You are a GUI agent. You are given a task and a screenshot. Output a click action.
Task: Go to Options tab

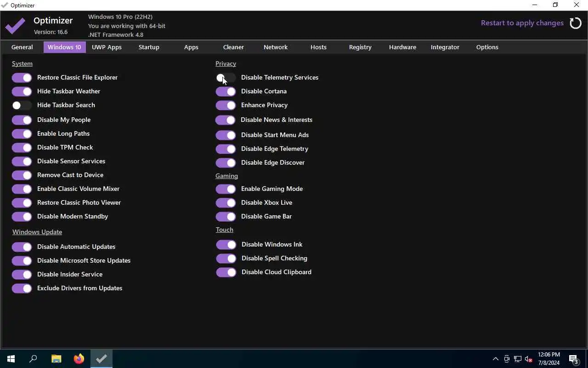click(x=487, y=47)
